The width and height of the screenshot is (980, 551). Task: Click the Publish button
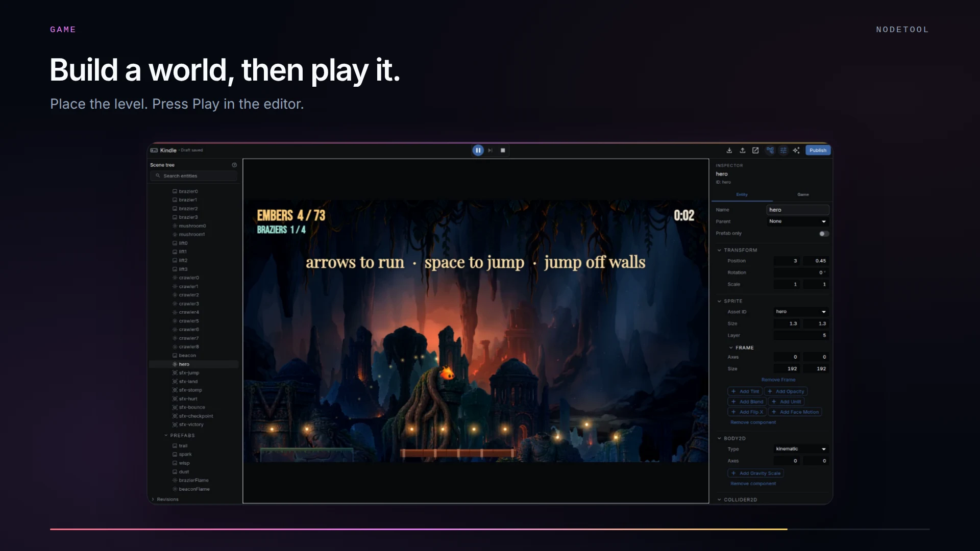pos(818,150)
